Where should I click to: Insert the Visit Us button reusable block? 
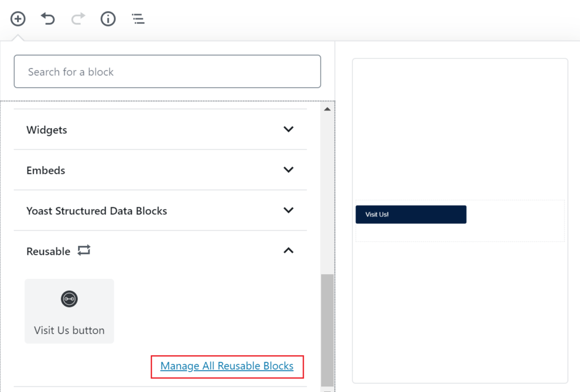tap(69, 311)
